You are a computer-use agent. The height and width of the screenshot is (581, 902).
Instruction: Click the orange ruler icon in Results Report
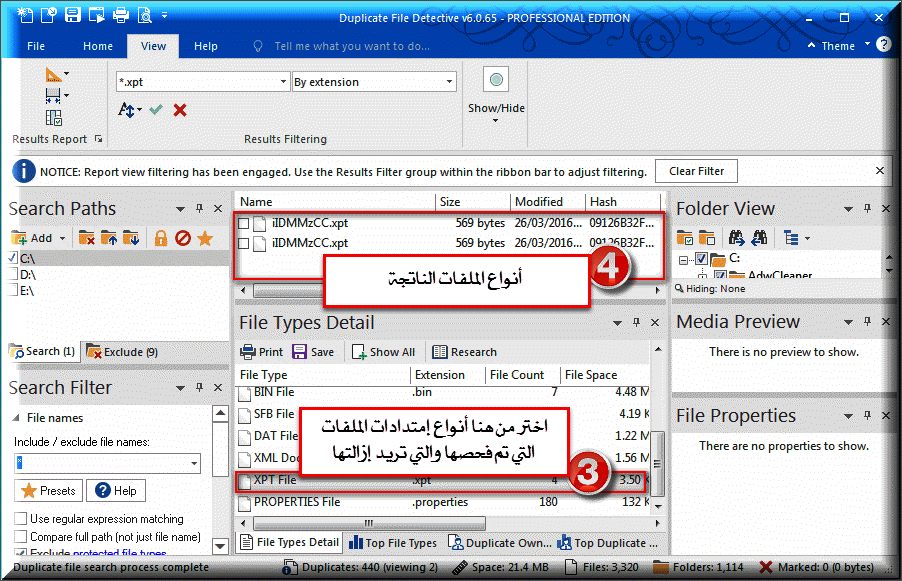click(53, 75)
